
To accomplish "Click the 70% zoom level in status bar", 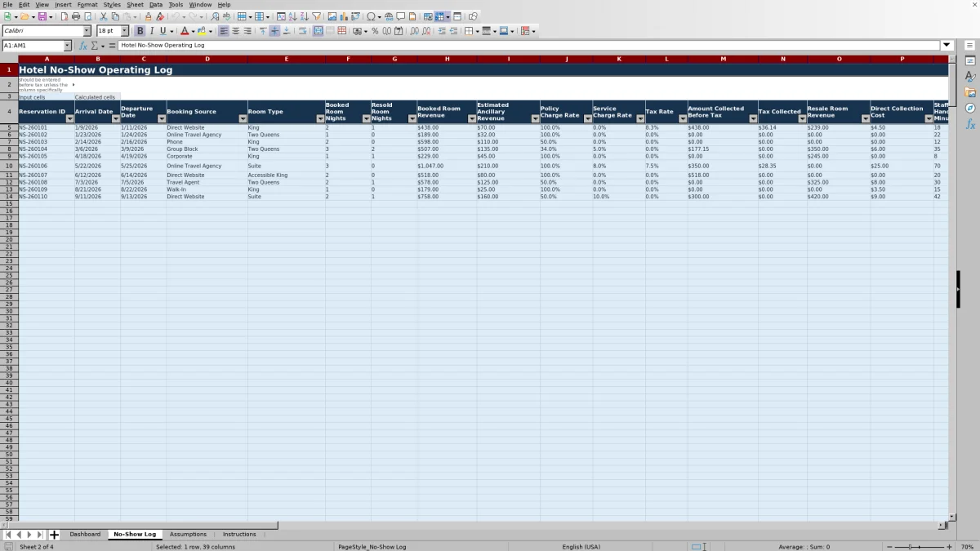I will [967, 547].
